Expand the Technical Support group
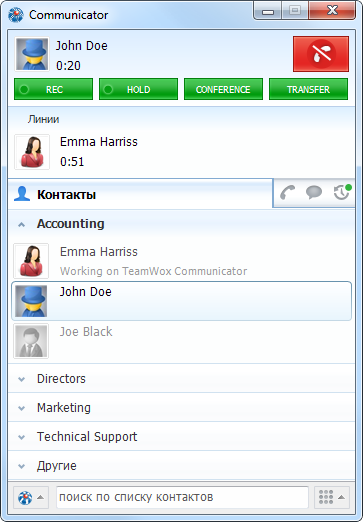This screenshot has width=363, height=522. 181,437
